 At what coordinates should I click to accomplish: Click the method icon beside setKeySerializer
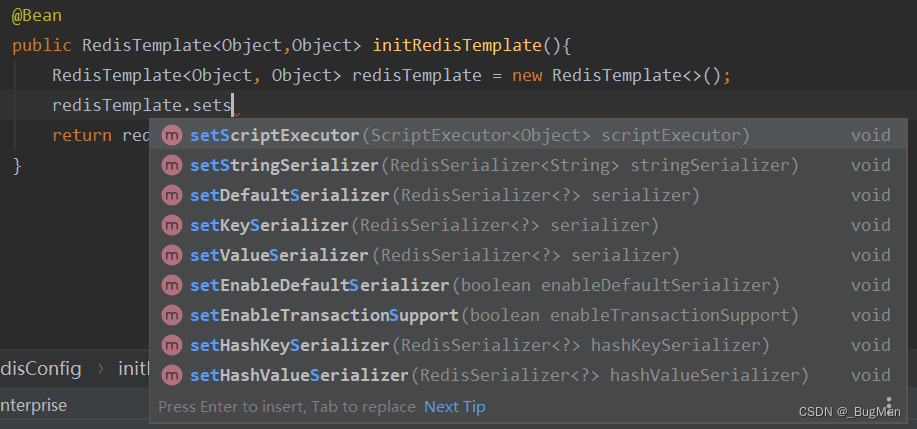172,226
